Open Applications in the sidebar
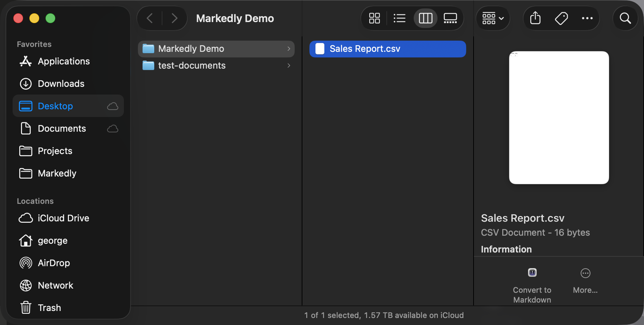 click(68, 61)
